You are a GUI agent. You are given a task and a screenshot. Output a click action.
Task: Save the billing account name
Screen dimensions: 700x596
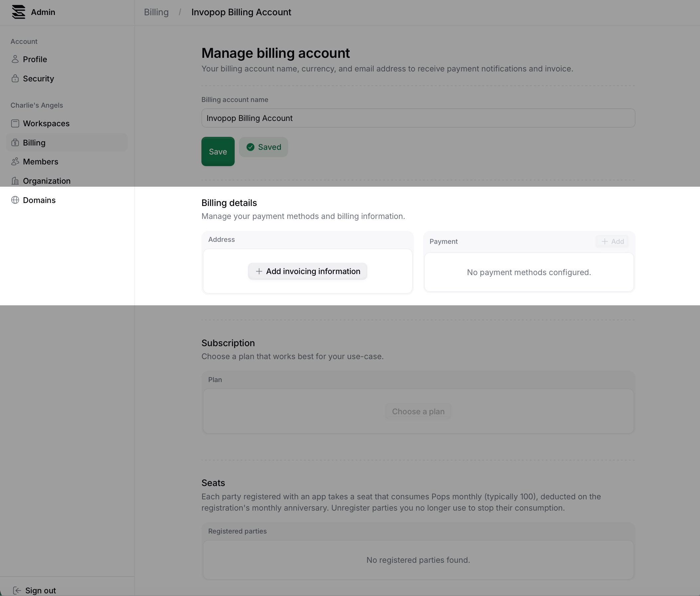(218, 151)
